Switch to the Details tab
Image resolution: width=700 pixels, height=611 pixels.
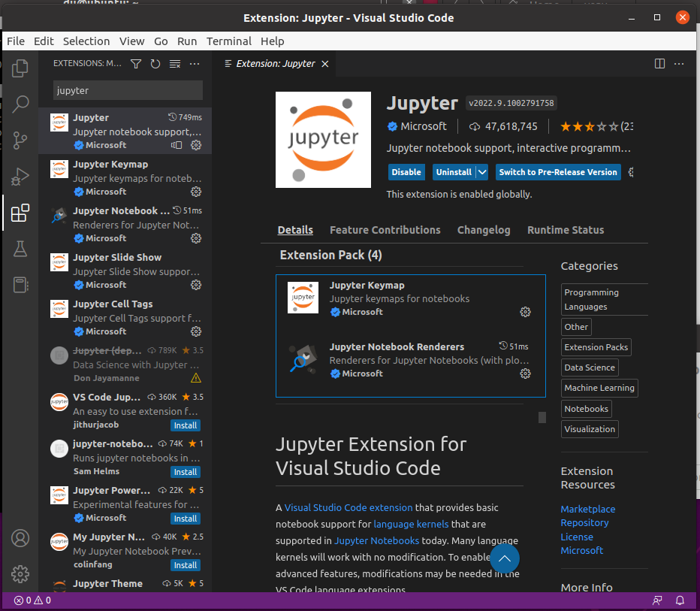[295, 230]
